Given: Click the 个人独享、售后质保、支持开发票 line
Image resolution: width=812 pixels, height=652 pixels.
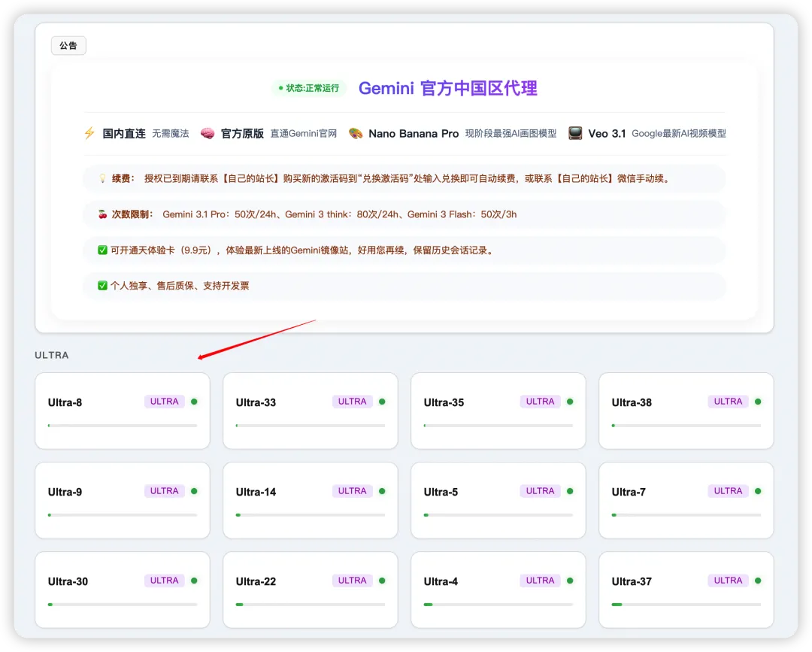Looking at the screenshot, I should (x=180, y=286).
